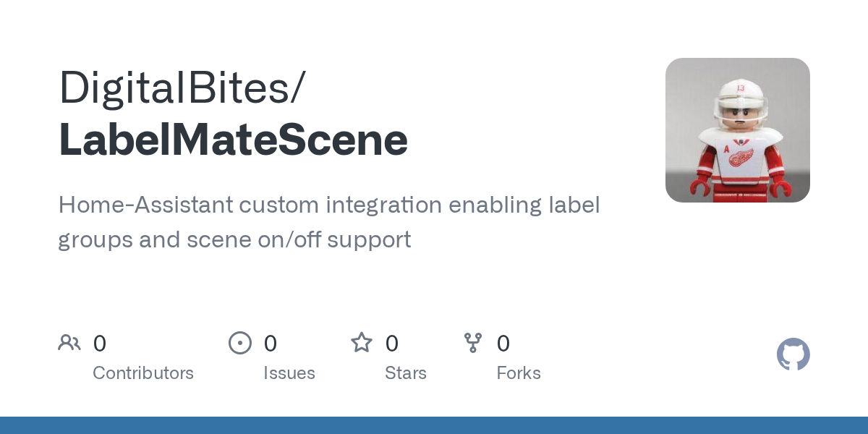The height and width of the screenshot is (434, 868).
Task: Select the Issues label text
Action: pos(289,373)
